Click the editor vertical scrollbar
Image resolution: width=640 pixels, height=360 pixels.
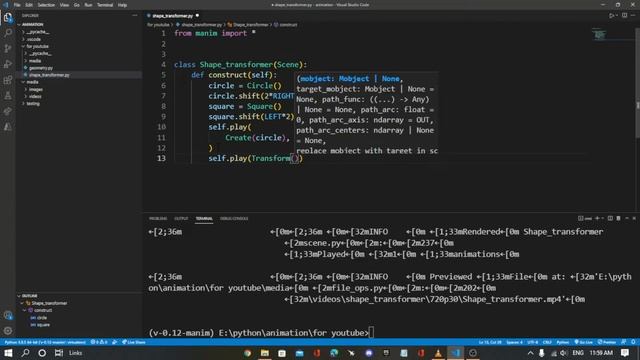[x=637, y=82]
